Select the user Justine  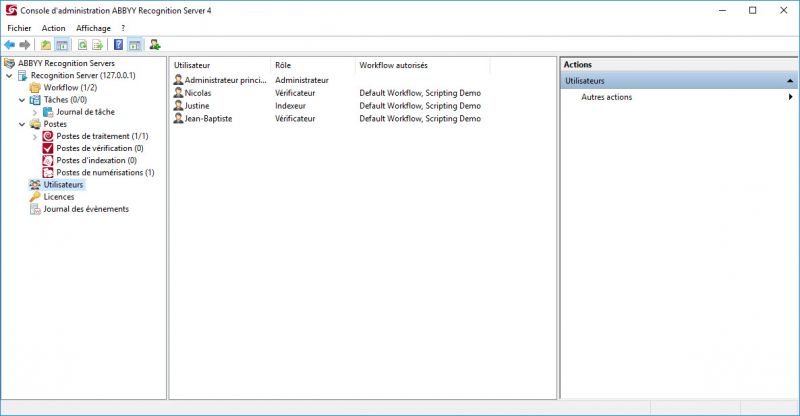pyautogui.click(x=197, y=106)
